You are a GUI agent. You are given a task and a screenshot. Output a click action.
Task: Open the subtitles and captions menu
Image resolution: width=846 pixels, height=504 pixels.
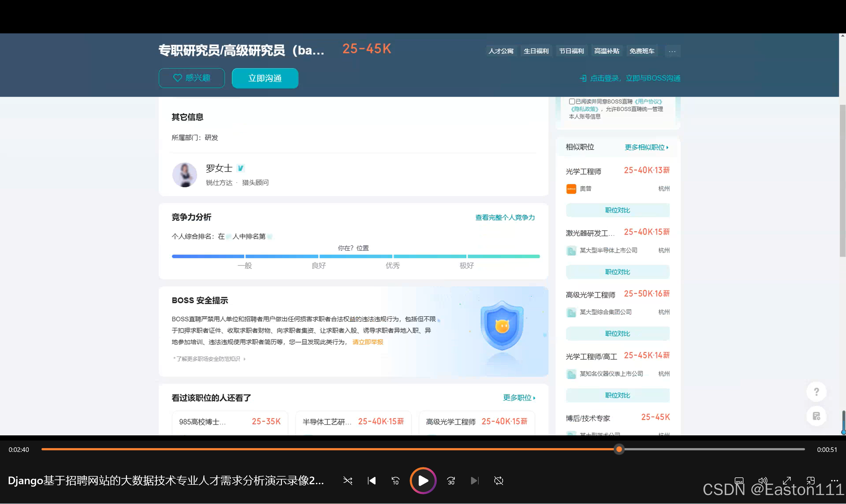tap(739, 481)
